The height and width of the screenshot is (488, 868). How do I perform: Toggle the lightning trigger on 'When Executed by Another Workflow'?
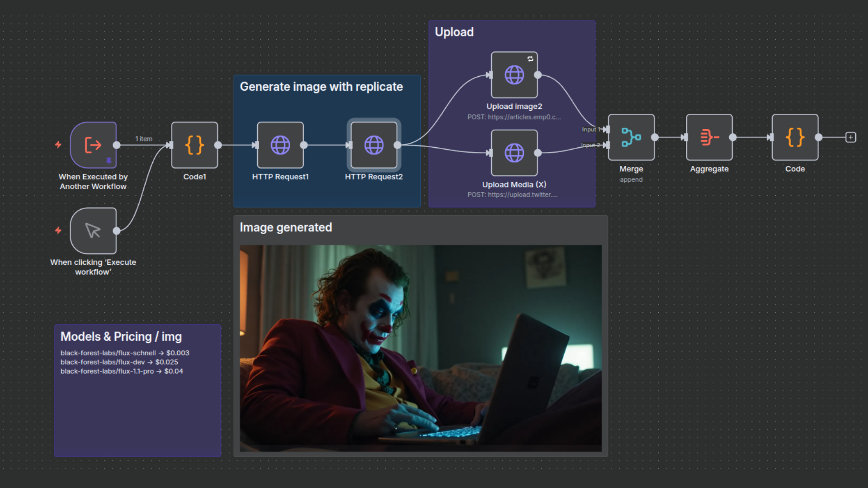tap(58, 145)
